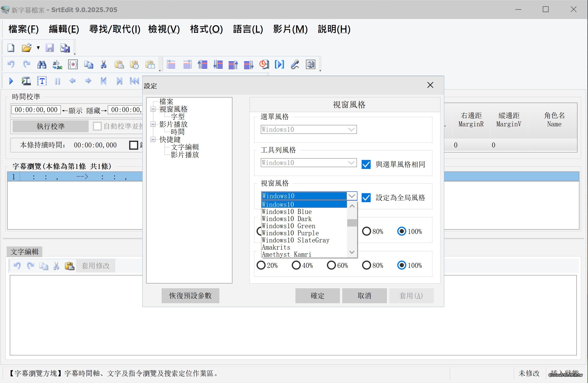Select the lower 80% radio button
588x383 pixels.
point(366,265)
